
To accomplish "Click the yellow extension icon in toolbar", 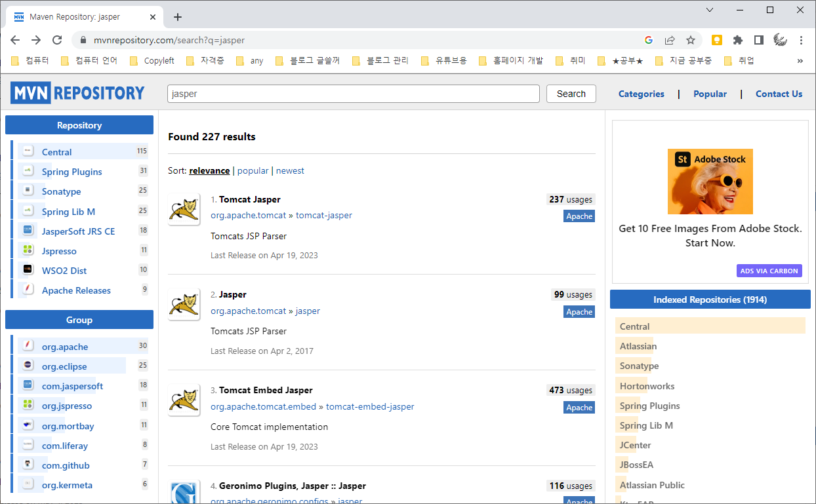I will pos(717,40).
